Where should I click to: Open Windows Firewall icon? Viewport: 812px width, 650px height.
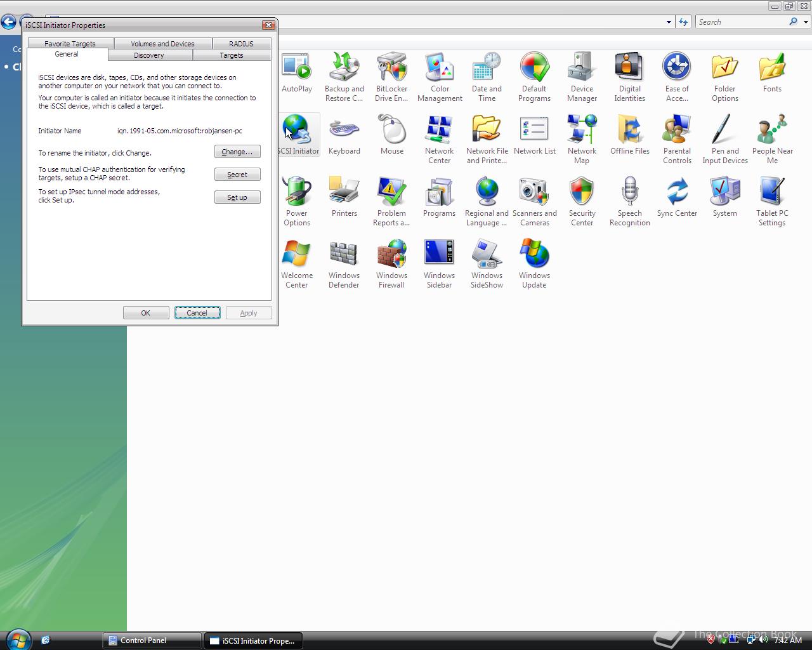392,264
